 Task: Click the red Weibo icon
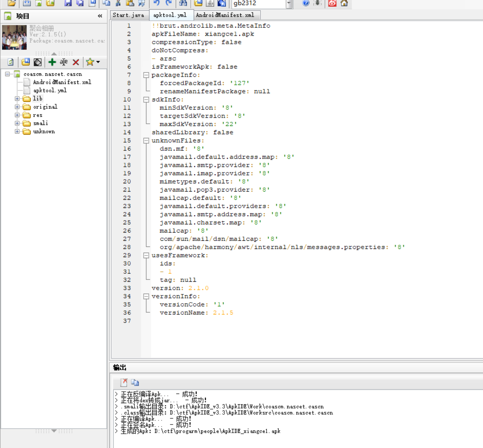332,3
